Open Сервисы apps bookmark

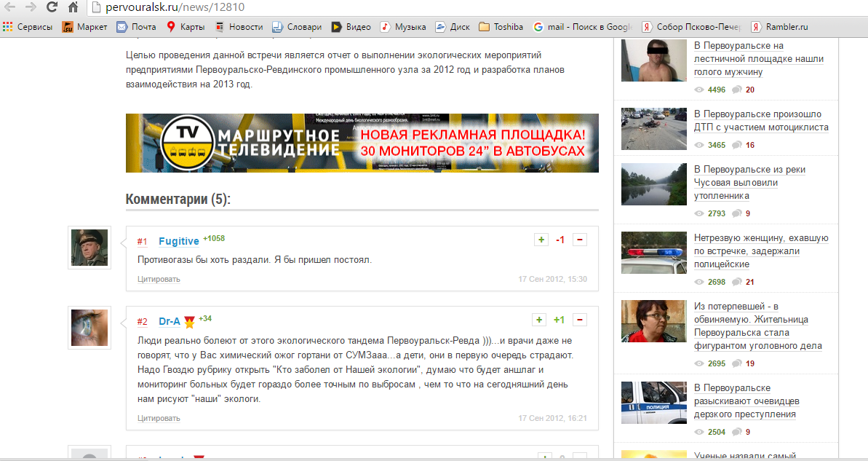(x=28, y=27)
